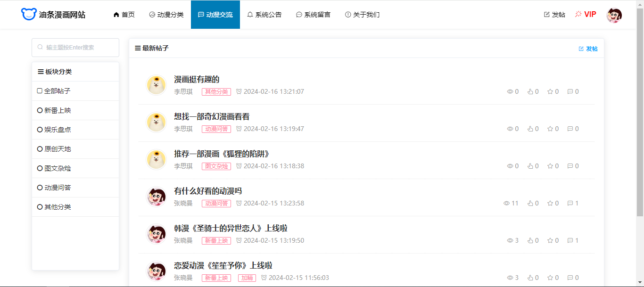Open the VIP page
The height and width of the screenshot is (287, 644).
point(586,14)
